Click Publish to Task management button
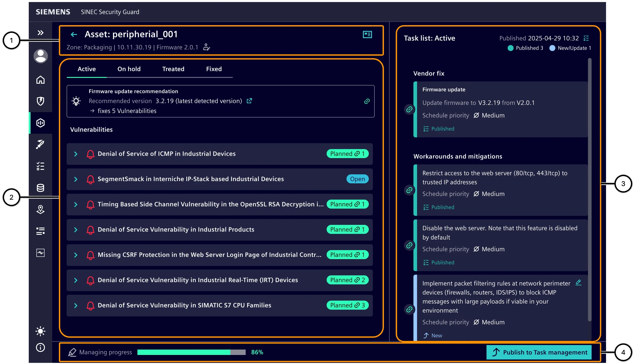Image resolution: width=635 pixels, height=364 pixels. tap(539, 352)
